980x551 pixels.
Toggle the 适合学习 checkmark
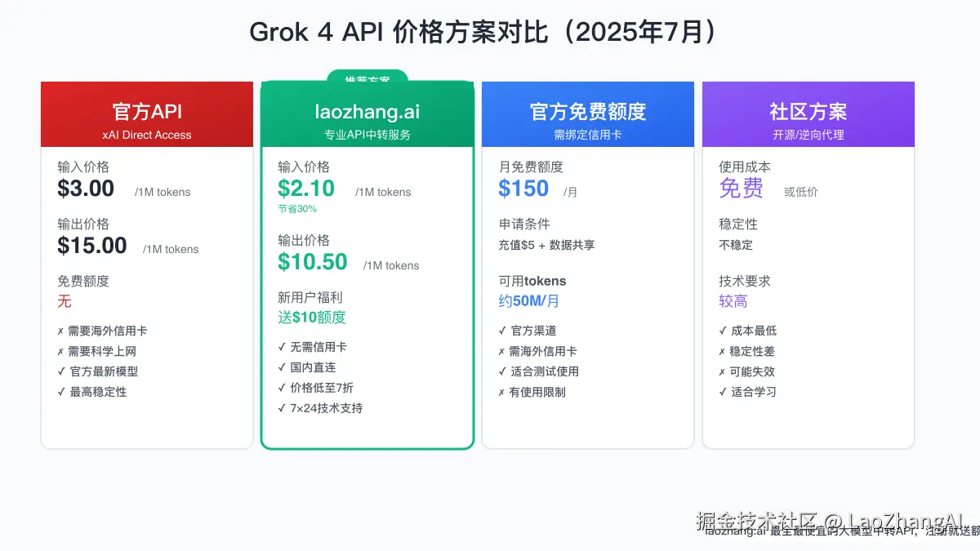coord(721,392)
